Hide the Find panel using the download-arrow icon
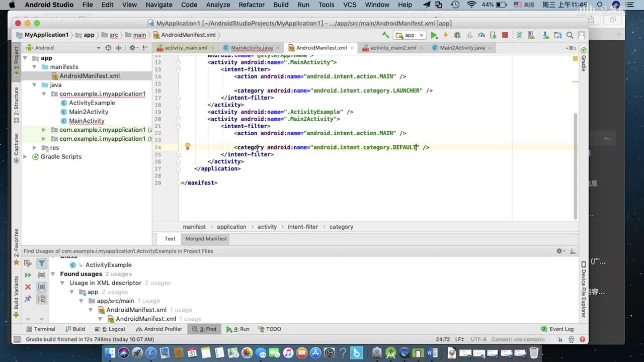644x362 pixels. [573, 251]
